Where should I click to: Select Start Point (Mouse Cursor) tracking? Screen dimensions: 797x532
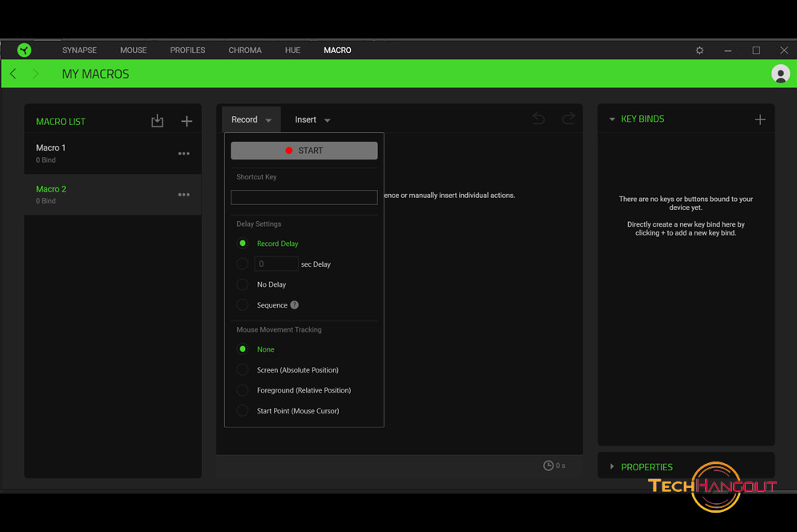pos(243,411)
